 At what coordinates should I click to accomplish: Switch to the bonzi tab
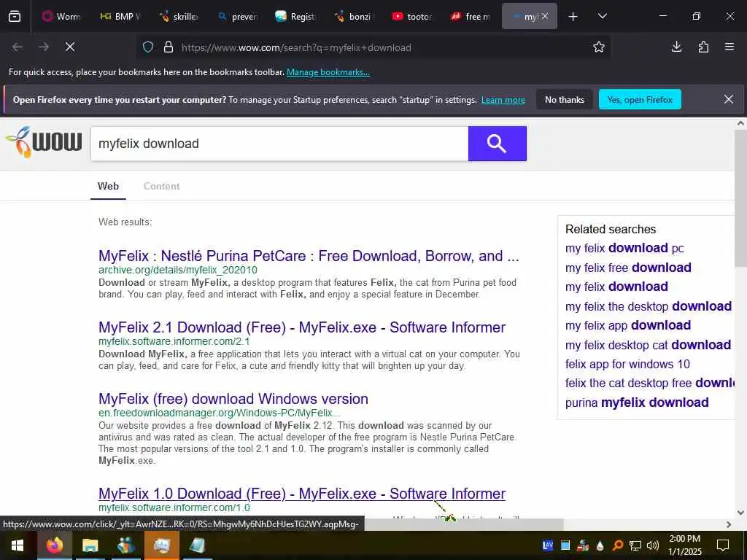354,17
